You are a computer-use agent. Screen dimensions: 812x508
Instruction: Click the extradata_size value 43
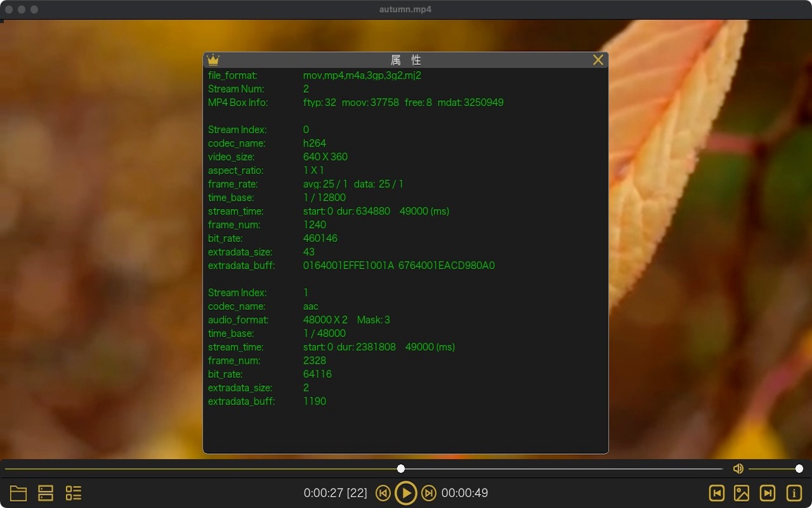point(309,252)
